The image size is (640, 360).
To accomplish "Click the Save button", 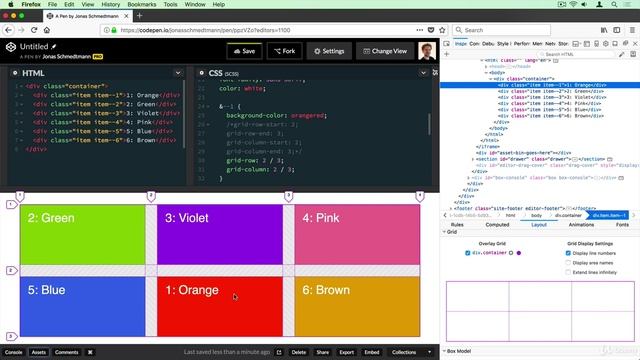I will 244,51.
